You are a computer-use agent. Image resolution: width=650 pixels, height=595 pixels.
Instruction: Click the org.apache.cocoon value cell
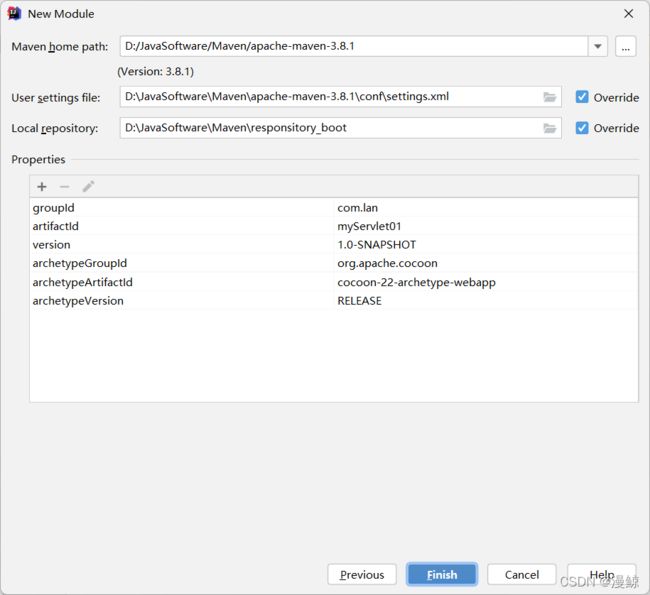(486, 263)
